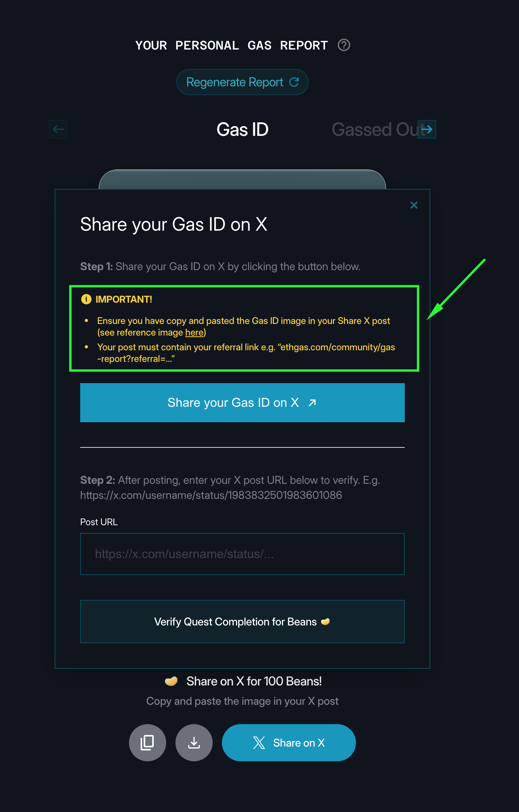Open the reference image 'here' link

pyautogui.click(x=194, y=332)
